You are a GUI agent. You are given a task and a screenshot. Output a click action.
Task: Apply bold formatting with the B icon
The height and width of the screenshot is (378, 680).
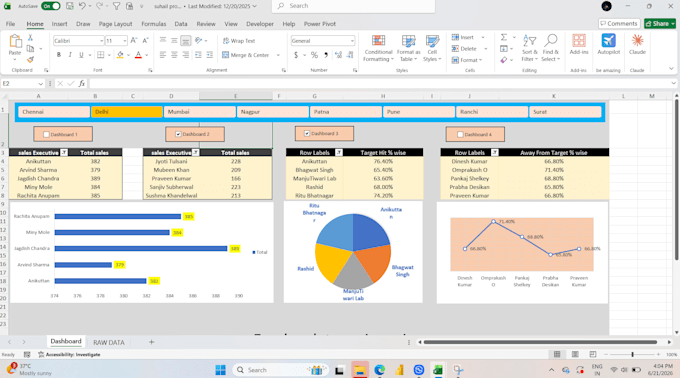[x=59, y=55]
